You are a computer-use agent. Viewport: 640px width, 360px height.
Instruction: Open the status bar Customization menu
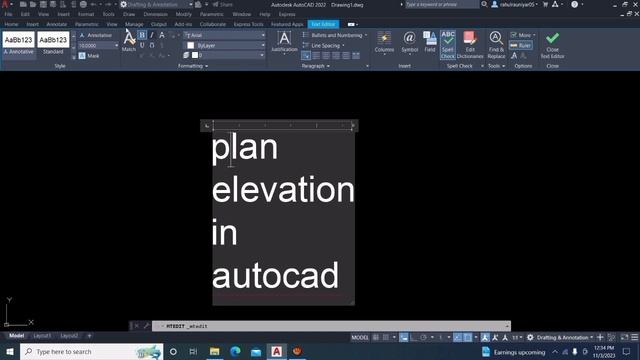(634, 338)
